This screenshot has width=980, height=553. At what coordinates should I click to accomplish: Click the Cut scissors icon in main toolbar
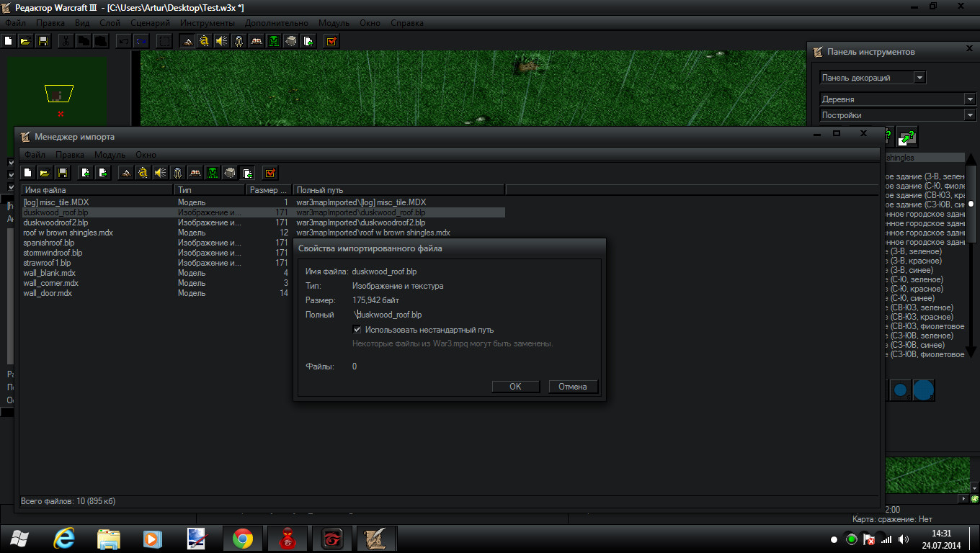pyautogui.click(x=66, y=41)
